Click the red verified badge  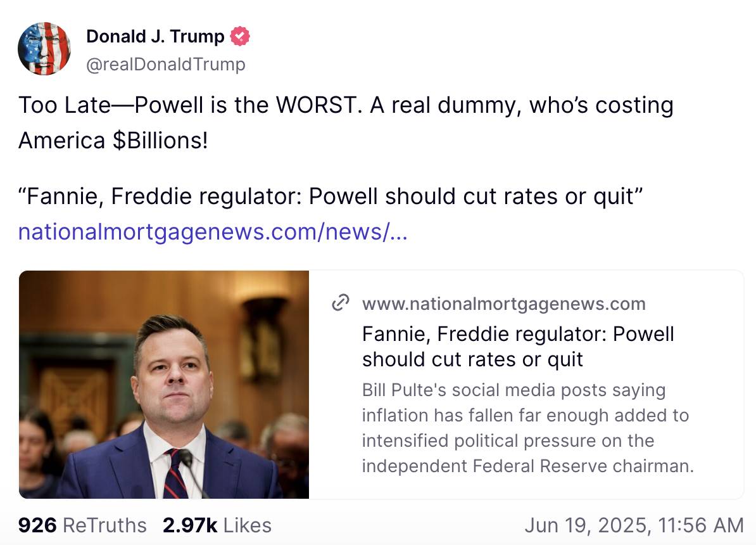(x=239, y=36)
